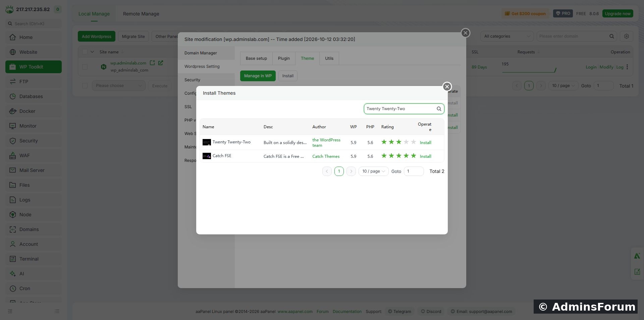This screenshot has height=320, width=644.
Task: Install the Catch FSE theme
Action: click(x=425, y=156)
